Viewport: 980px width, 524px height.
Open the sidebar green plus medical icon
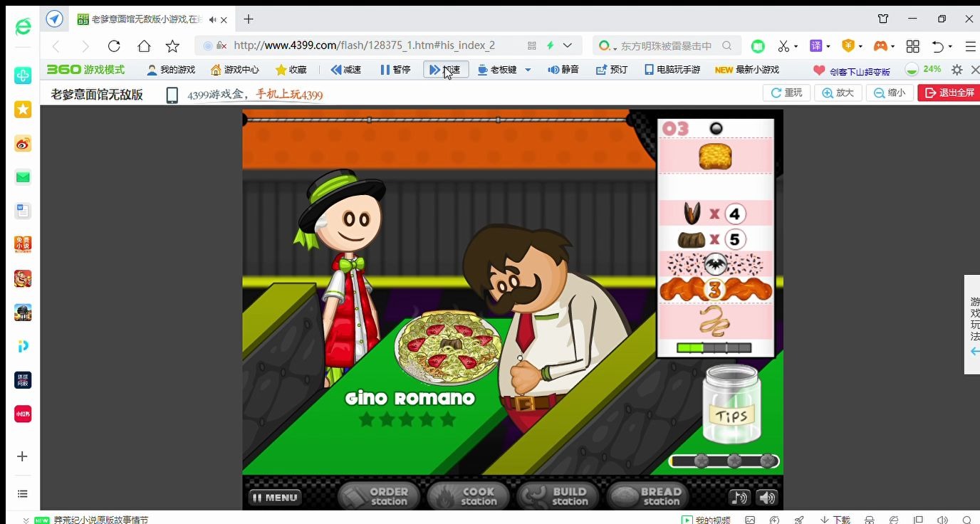(23, 75)
